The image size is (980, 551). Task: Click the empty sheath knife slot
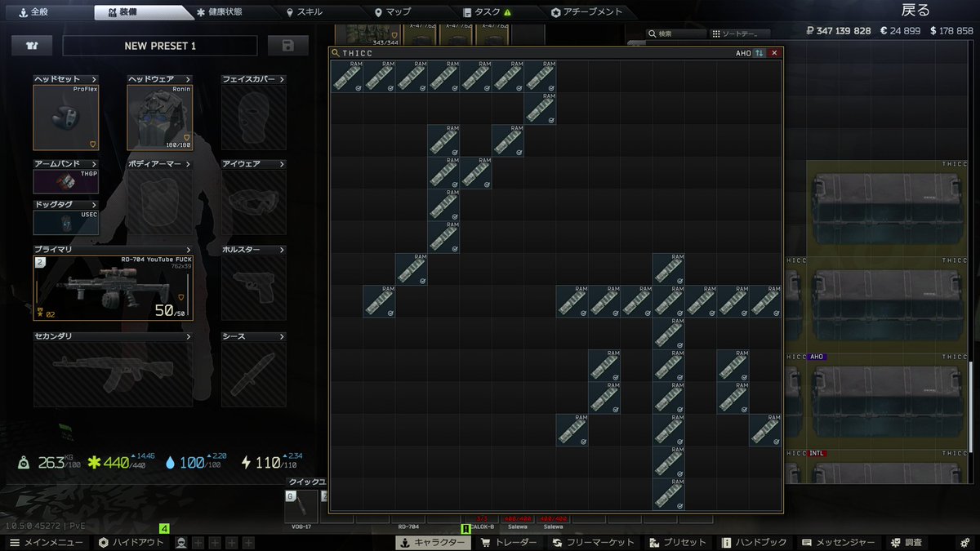coord(254,374)
